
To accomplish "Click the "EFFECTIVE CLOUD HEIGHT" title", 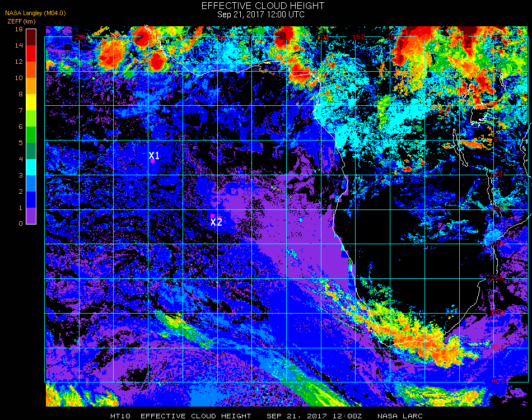I will coord(263,6).
